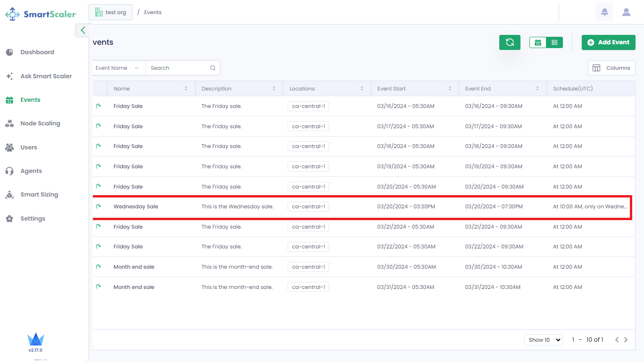The width and height of the screenshot is (644, 362).
Task: Open the notifications bell
Action: (x=604, y=12)
